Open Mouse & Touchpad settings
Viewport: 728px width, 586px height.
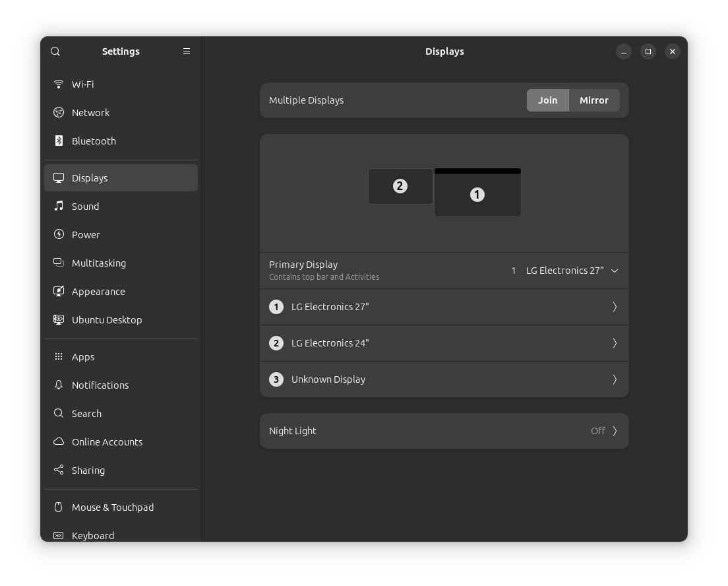pos(113,507)
